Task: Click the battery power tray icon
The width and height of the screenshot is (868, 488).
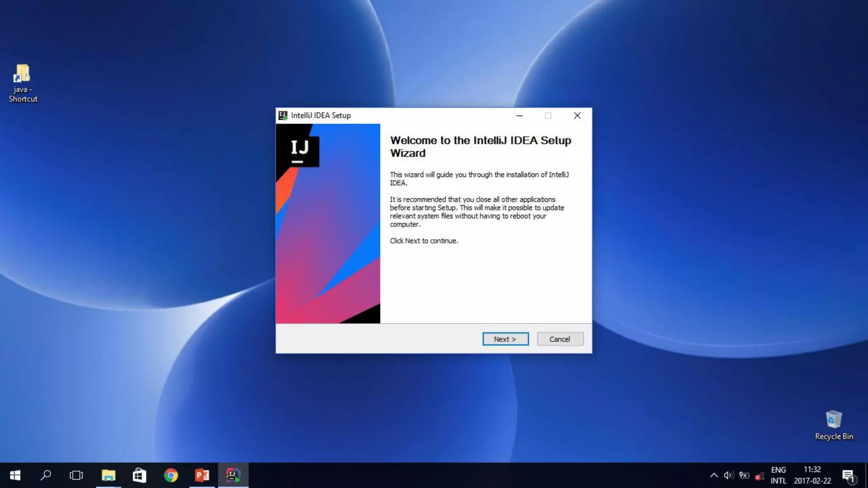Action: click(744, 475)
